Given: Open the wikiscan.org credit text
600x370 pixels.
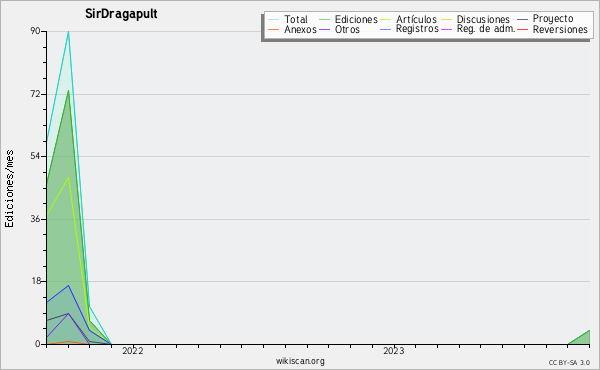Looking at the screenshot, I should (x=300, y=361).
